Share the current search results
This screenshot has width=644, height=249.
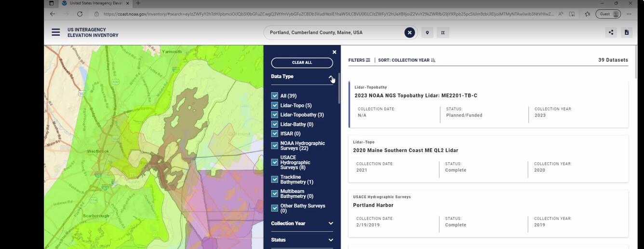tap(611, 32)
